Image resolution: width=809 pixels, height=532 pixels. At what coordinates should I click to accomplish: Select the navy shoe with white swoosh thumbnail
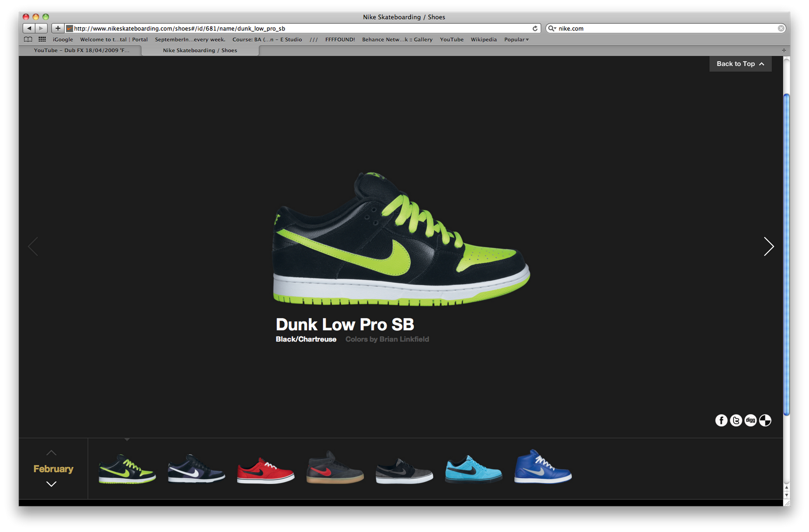[197, 469]
